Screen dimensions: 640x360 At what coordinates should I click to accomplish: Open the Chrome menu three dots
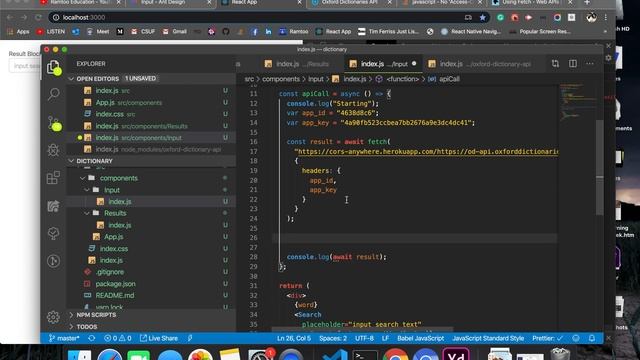(606, 18)
